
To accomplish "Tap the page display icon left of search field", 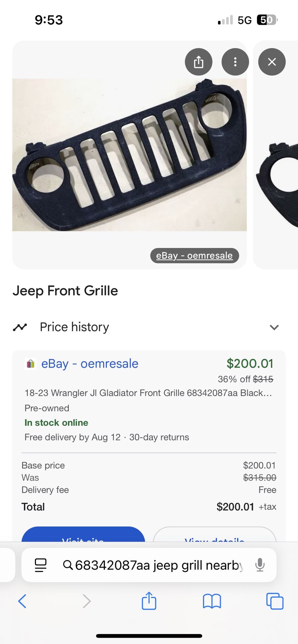I will click(40, 565).
